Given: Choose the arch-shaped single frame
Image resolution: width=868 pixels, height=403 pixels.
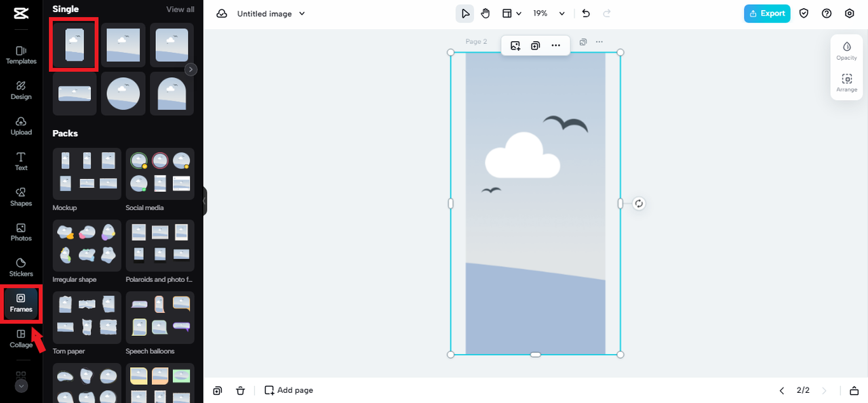Looking at the screenshot, I should pos(172,93).
